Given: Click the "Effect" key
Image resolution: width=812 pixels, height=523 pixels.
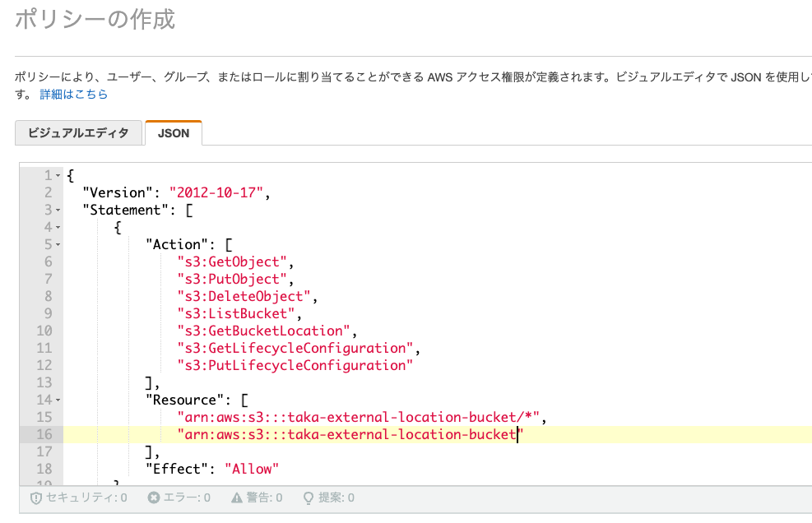Looking at the screenshot, I should (x=177, y=470).
